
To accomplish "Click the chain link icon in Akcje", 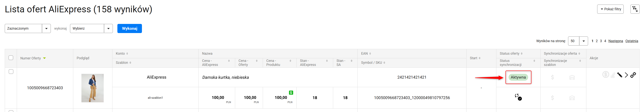I will (633, 75).
